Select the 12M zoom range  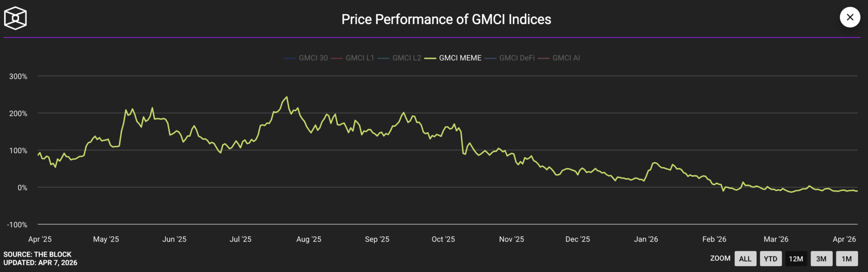click(796, 259)
